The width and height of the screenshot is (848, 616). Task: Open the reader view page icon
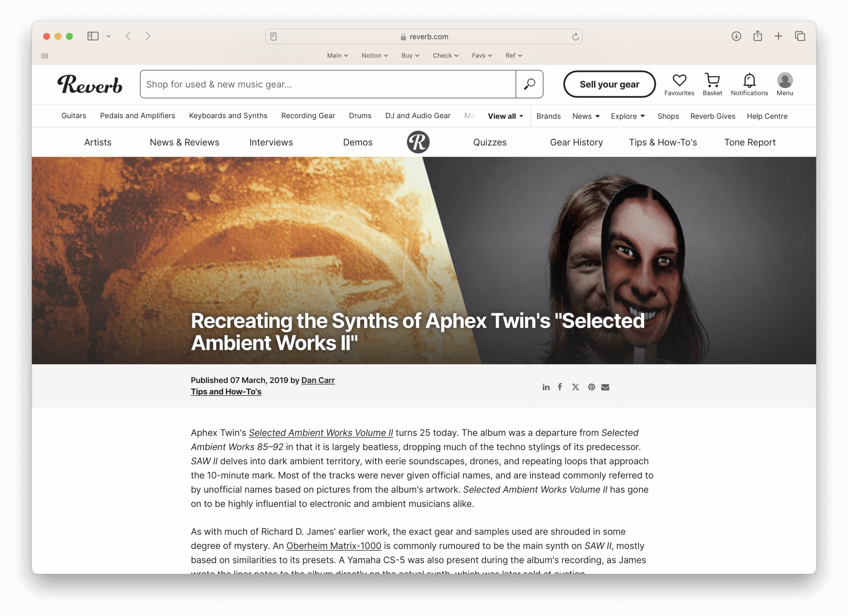click(273, 36)
